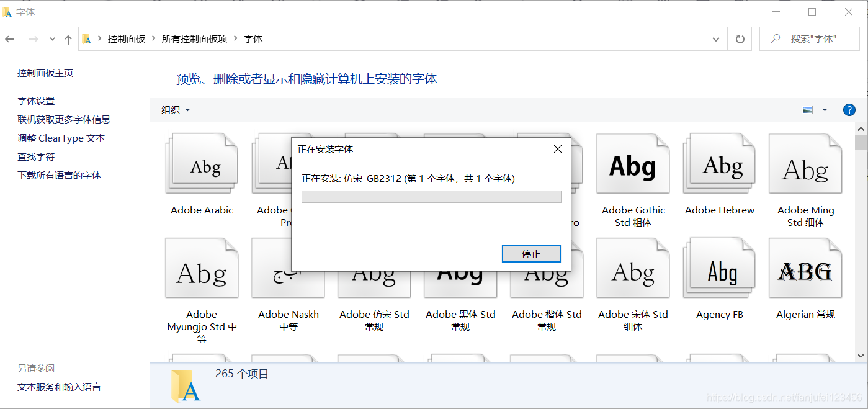Open 文本服务和输入语言 link
The image size is (868, 409).
click(59, 387)
